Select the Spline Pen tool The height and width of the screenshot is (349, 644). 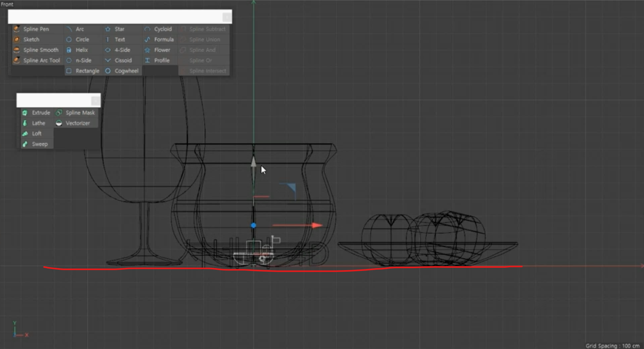pos(37,29)
